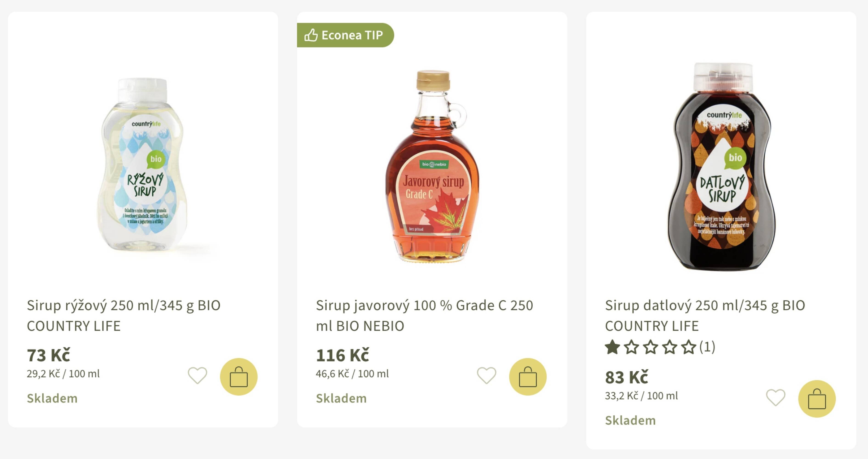Image resolution: width=868 pixels, height=459 pixels.
Task: Open rice syrup product image
Action: [x=143, y=165]
